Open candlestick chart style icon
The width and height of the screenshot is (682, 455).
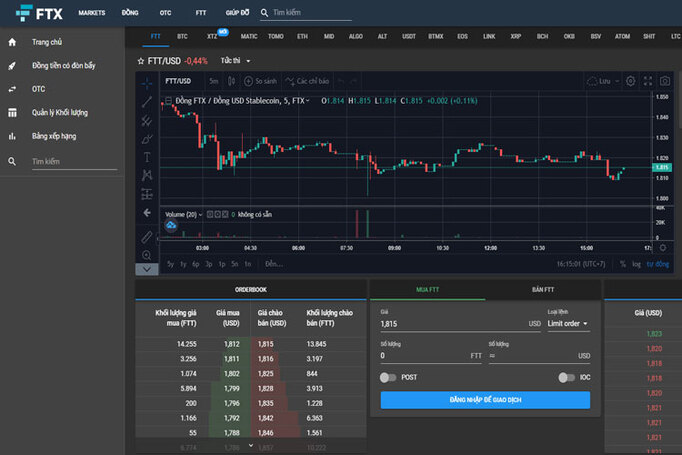pyautogui.click(x=231, y=81)
